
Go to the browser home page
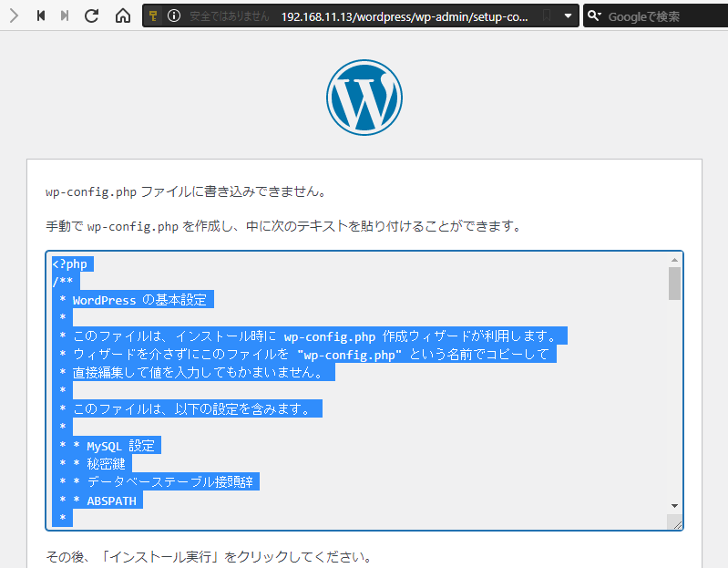[123, 15]
